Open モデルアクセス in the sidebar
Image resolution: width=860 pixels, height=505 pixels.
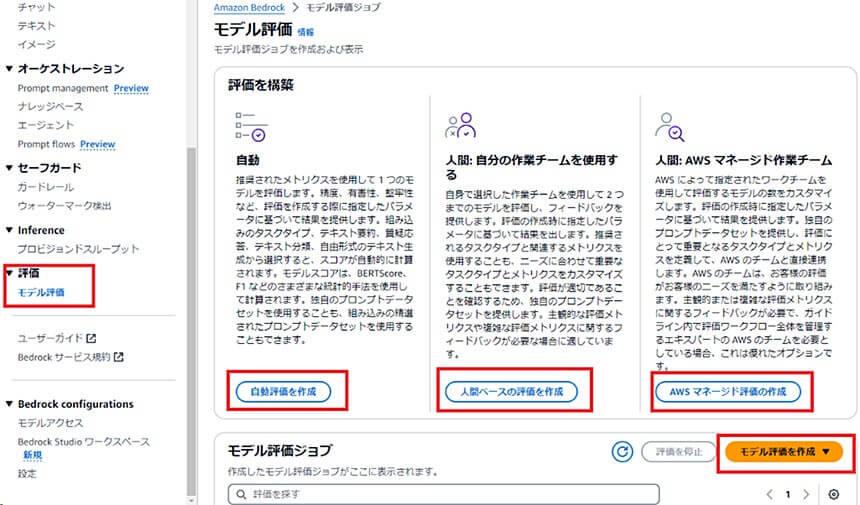[50, 423]
